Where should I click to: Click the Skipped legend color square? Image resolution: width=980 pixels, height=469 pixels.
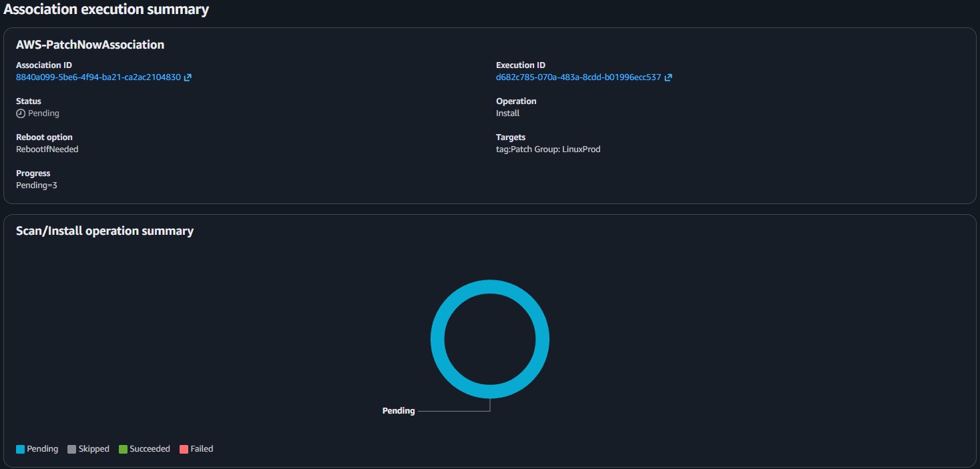coord(71,448)
